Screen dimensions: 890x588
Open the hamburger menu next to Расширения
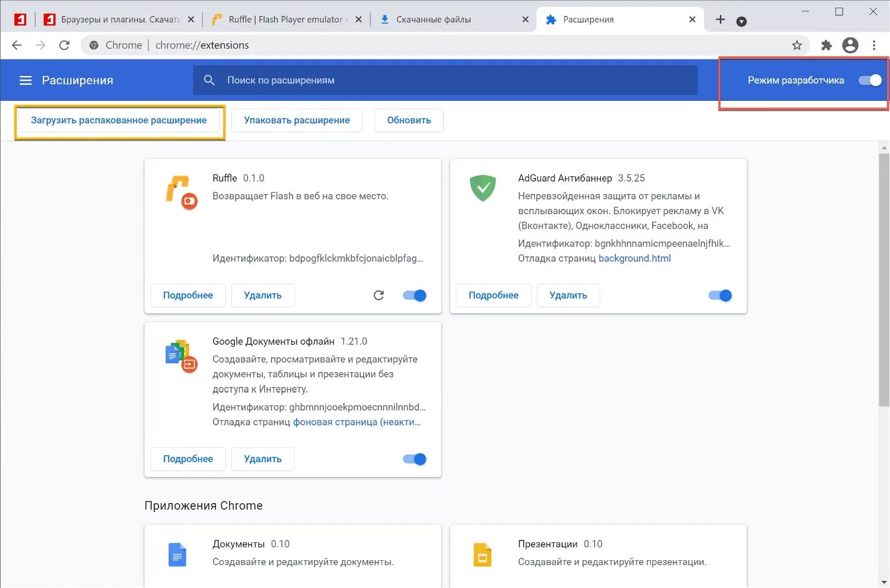pos(26,80)
